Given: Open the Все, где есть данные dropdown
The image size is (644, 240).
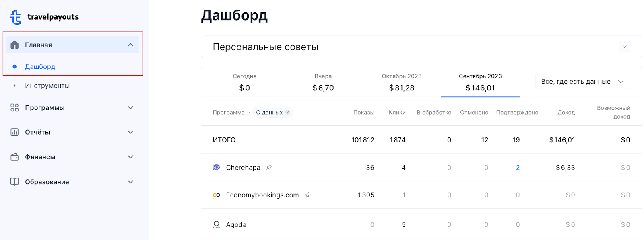Looking at the screenshot, I should point(582,82).
